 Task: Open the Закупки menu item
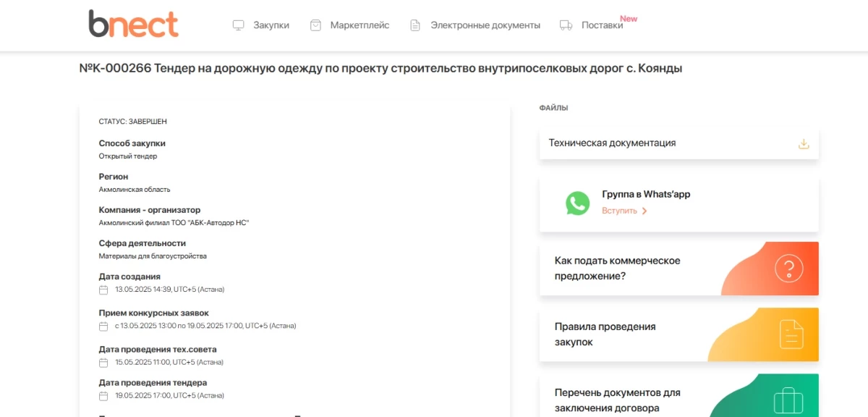(x=271, y=25)
